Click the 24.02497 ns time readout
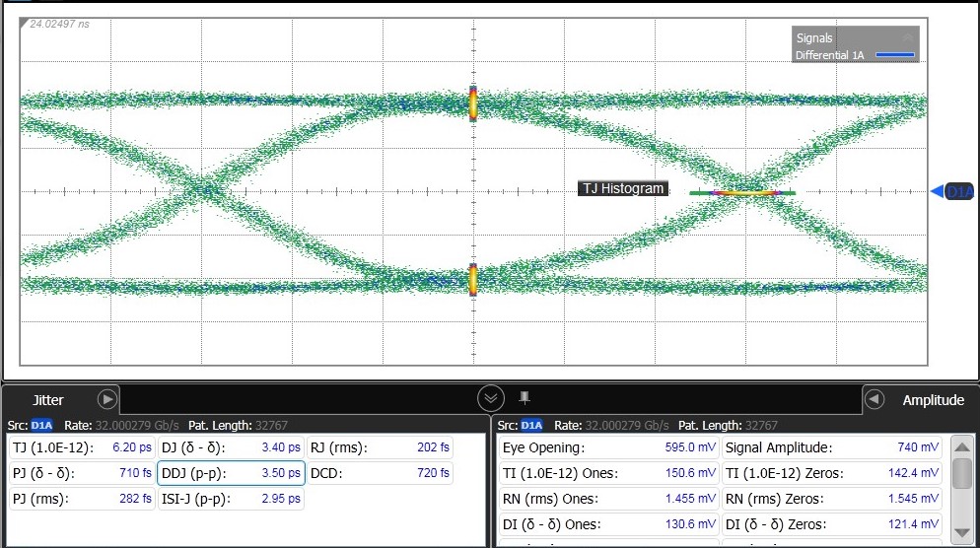This screenshot has width=980, height=548. click(x=59, y=24)
